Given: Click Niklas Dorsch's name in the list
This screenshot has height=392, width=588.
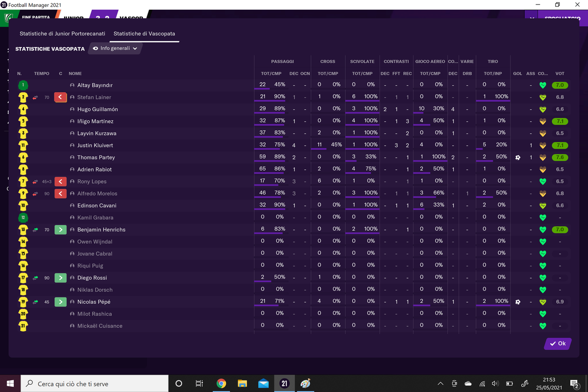Looking at the screenshot, I should 95,290.
